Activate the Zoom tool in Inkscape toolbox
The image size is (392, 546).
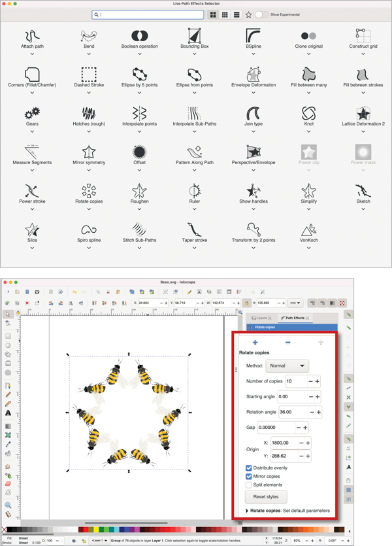(x=8, y=505)
